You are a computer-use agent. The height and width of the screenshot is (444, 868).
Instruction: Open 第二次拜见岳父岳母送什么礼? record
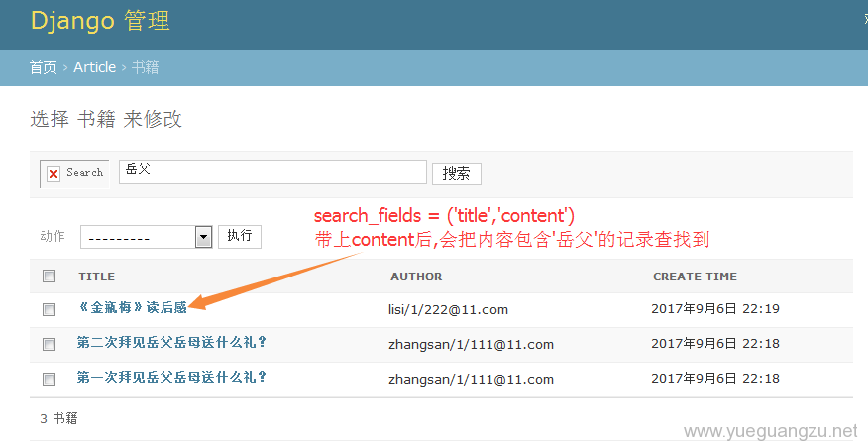[x=171, y=342]
